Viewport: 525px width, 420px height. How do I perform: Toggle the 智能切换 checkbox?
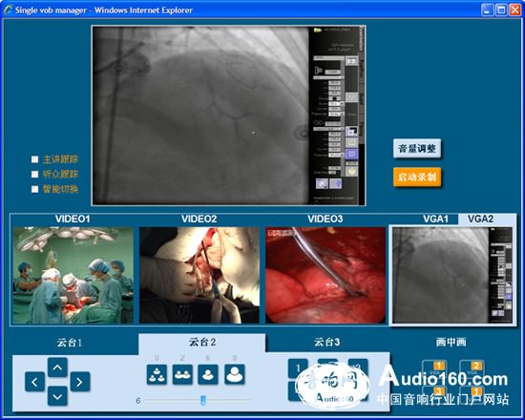34,189
